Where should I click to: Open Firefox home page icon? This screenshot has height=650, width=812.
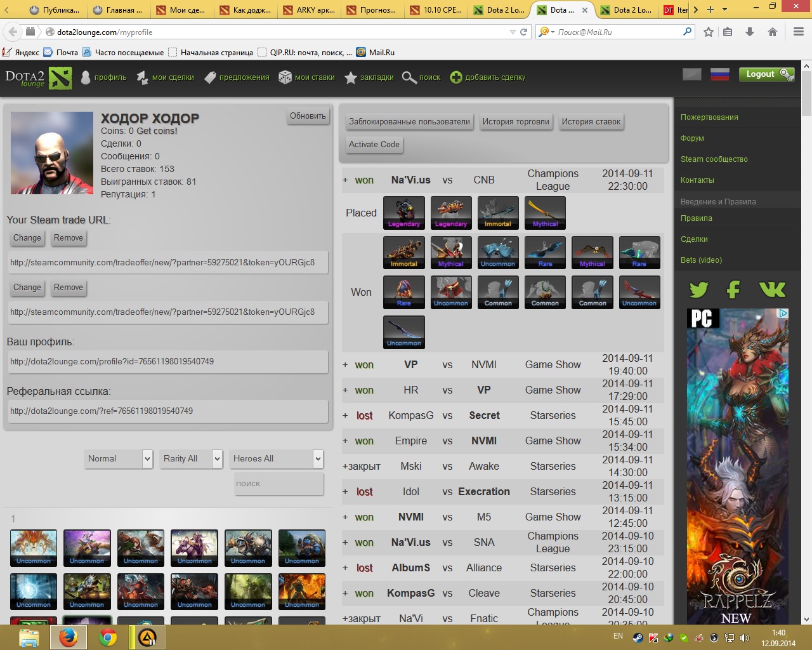[x=773, y=32]
